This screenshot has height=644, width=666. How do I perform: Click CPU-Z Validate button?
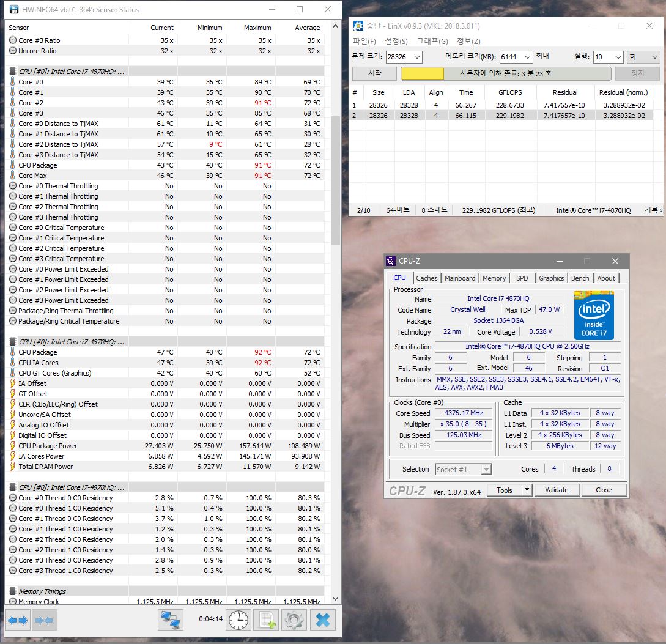[x=557, y=490]
